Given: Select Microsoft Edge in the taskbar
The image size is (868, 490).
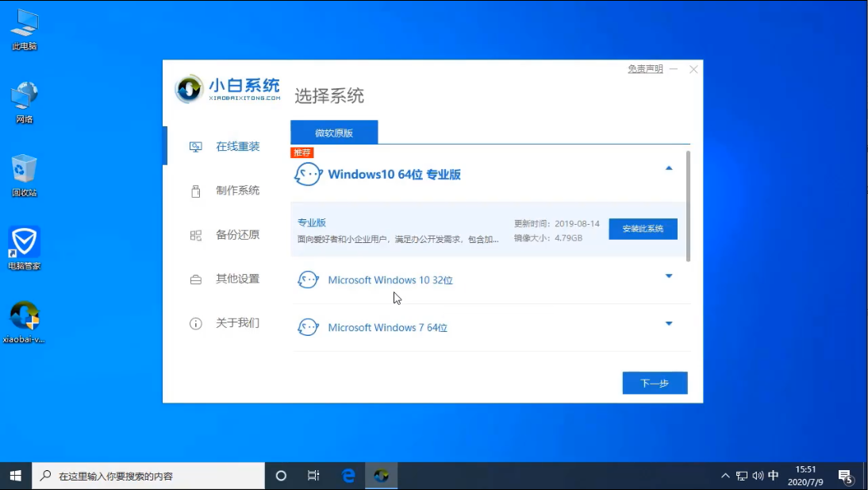Looking at the screenshot, I should coord(348,475).
